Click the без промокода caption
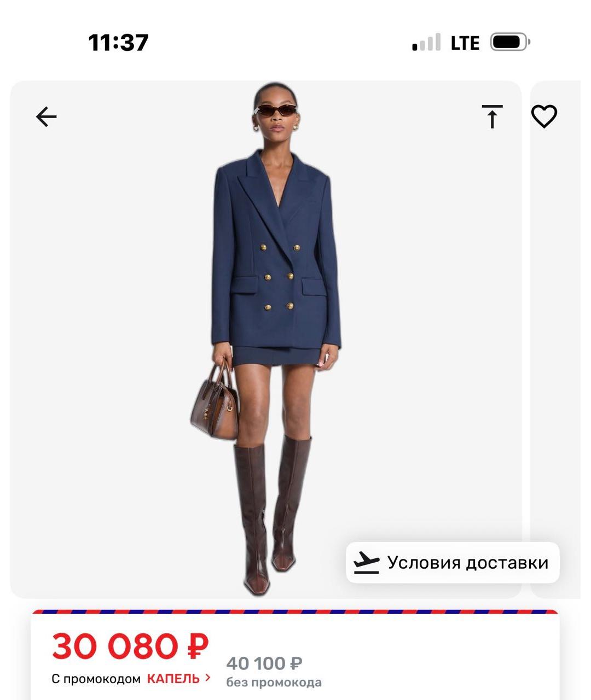The image size is (591, 700). point(274,682)
